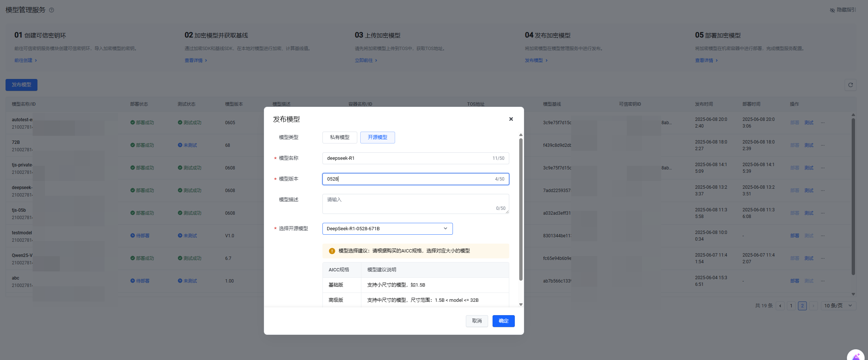Click the 共 19 条 total count text

coord(764,306)
